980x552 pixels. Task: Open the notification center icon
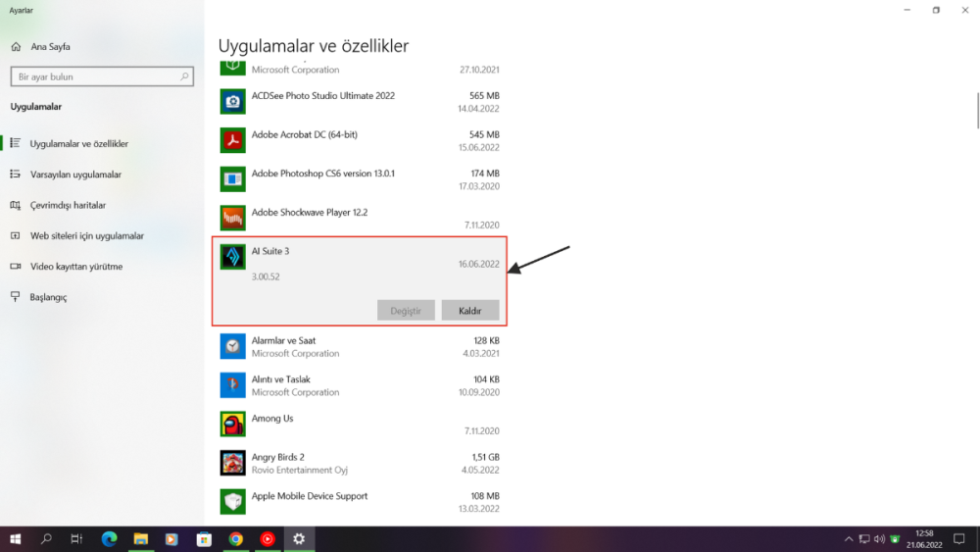(x=958, y=539)
